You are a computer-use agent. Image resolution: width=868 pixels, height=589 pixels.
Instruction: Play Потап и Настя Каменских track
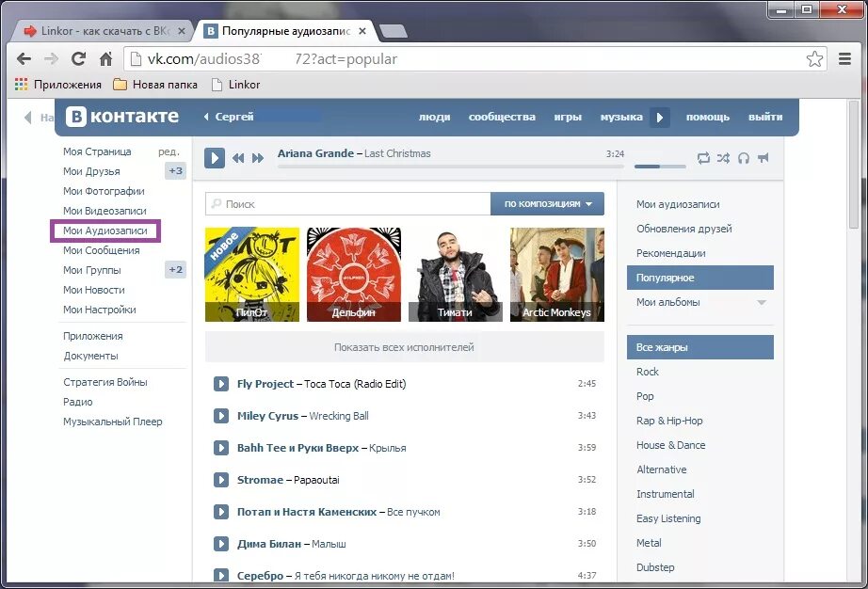pos(221,512)
